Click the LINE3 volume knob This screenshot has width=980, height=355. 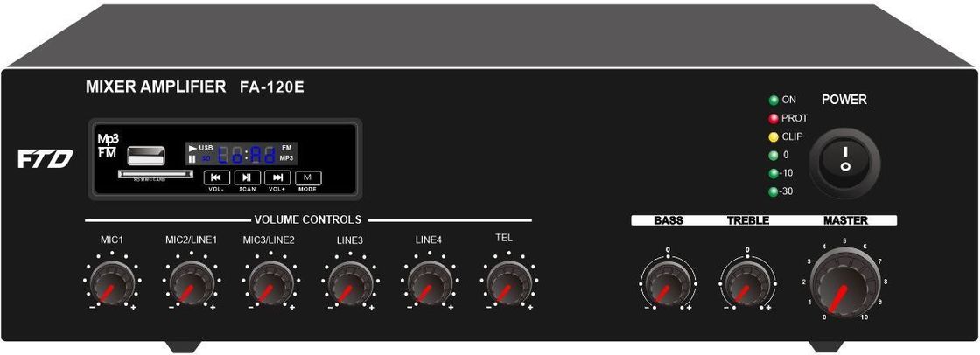click(x=351, y=283)
